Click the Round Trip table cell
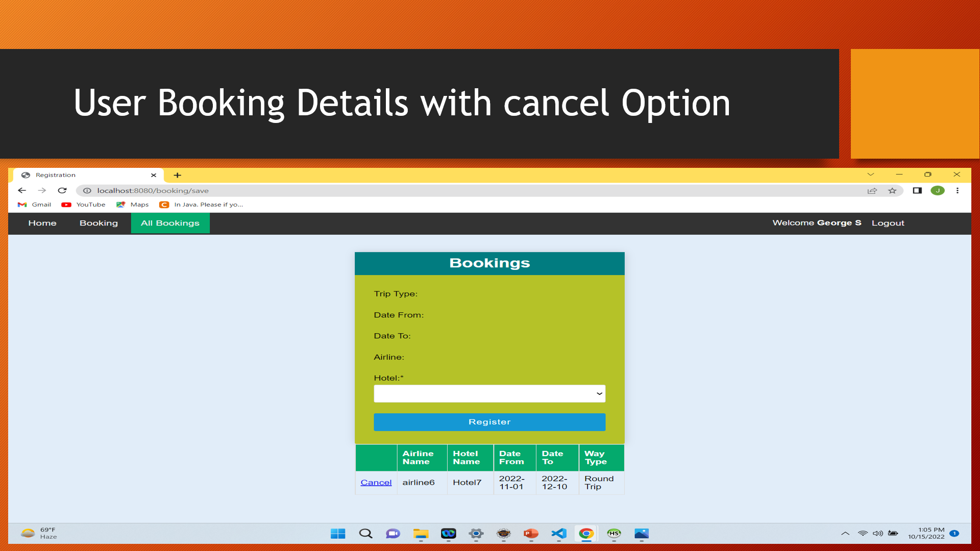 (x=601, y=483)
